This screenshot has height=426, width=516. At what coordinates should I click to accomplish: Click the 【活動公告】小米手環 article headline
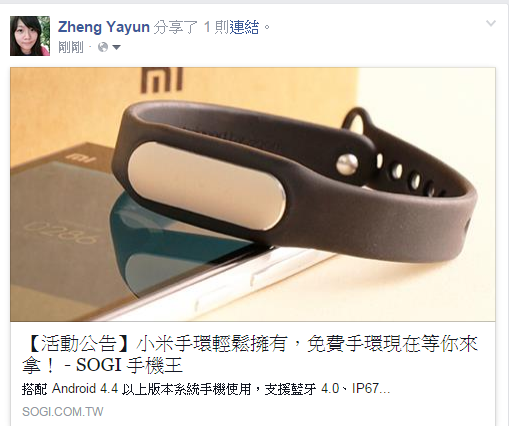[x=250, y=354]
